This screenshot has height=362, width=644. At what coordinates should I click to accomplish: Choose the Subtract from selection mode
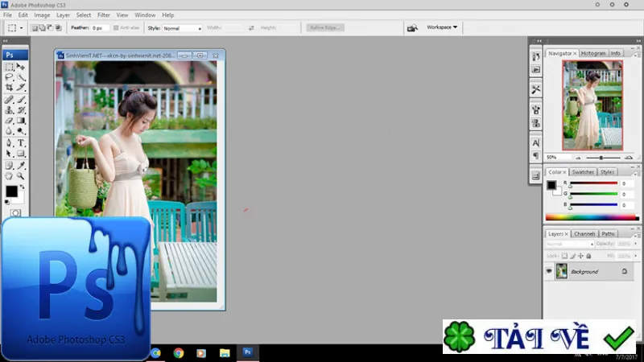tap(50, 28)
